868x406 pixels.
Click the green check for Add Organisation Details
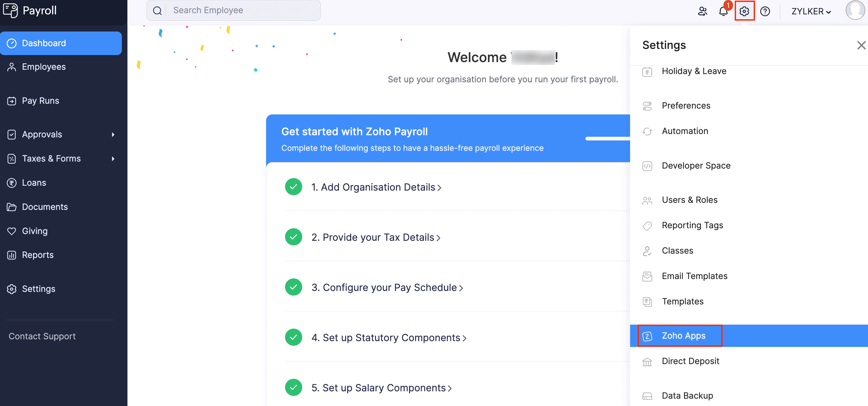293,187
